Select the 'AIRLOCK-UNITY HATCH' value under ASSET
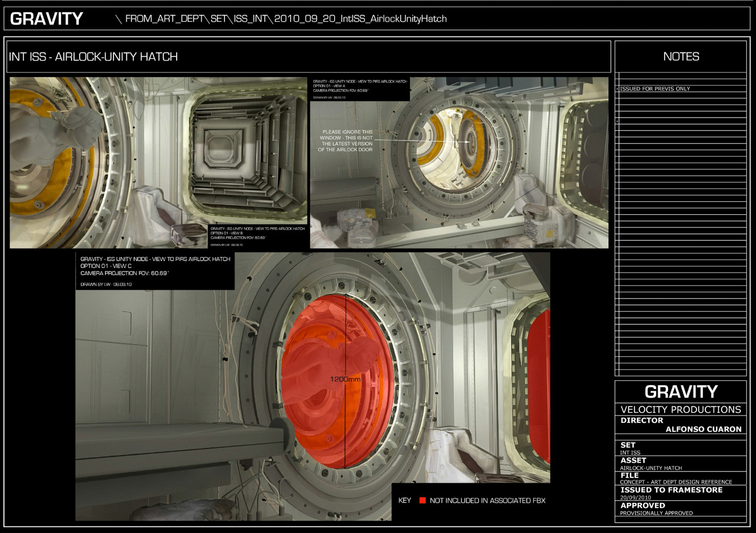This screenshot has height=533, width=756. coord(651,468)
